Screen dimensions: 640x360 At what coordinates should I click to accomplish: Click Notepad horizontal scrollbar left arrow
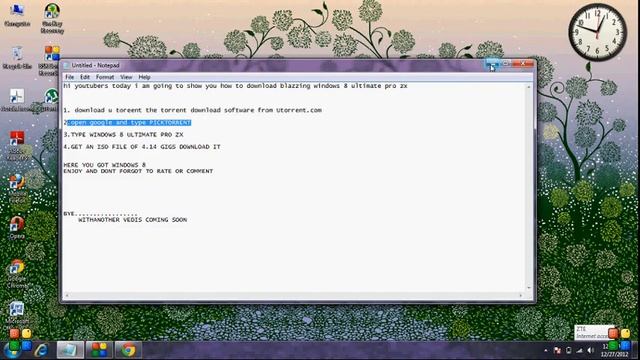click(x=67, y=296)
